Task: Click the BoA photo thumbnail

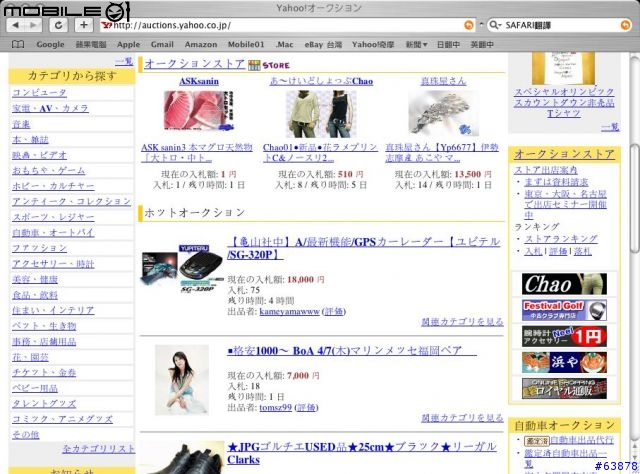Action: [182, 380]
